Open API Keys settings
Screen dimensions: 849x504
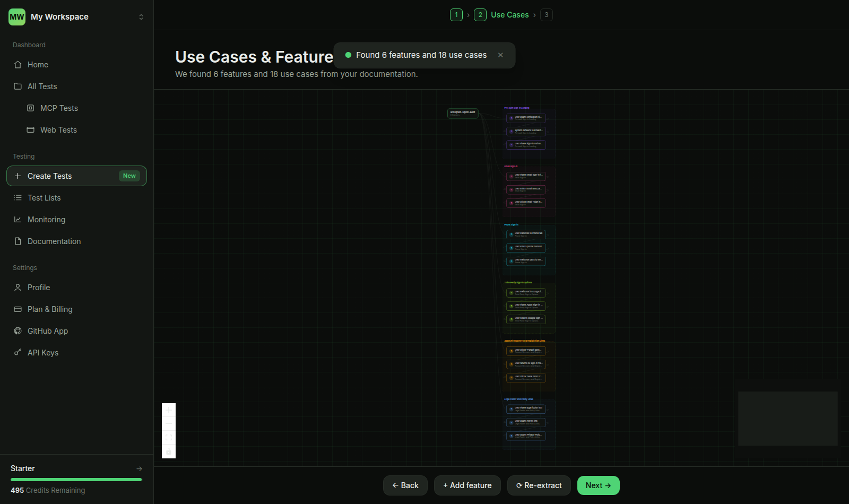tap(76, 353)
